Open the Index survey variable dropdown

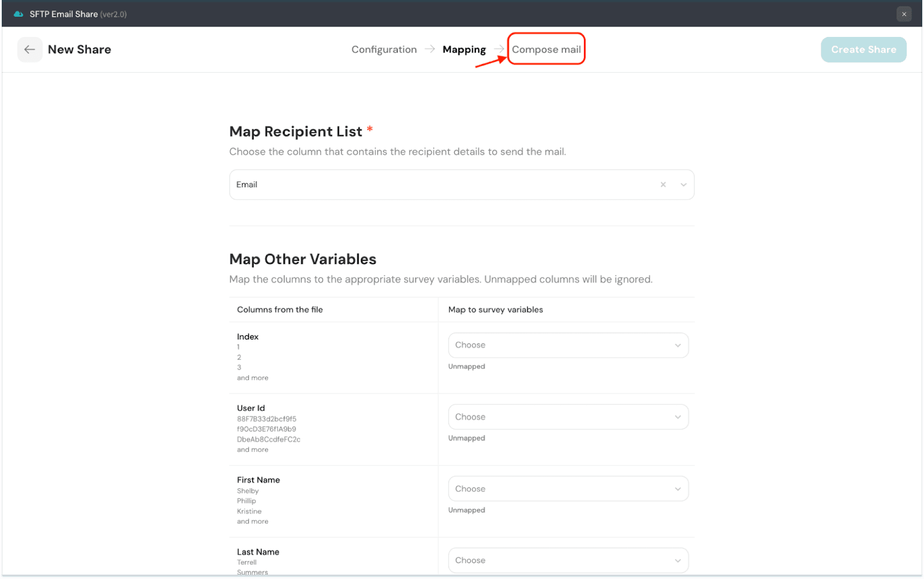click(560, 345)
